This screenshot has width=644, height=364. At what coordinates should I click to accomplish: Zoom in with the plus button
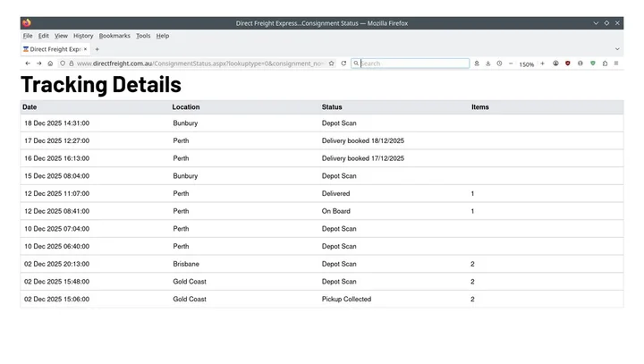coord(542,63)
